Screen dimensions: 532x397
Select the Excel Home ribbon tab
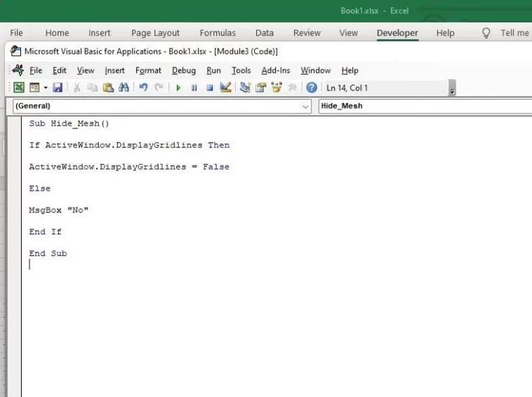(x=57, y=33)
